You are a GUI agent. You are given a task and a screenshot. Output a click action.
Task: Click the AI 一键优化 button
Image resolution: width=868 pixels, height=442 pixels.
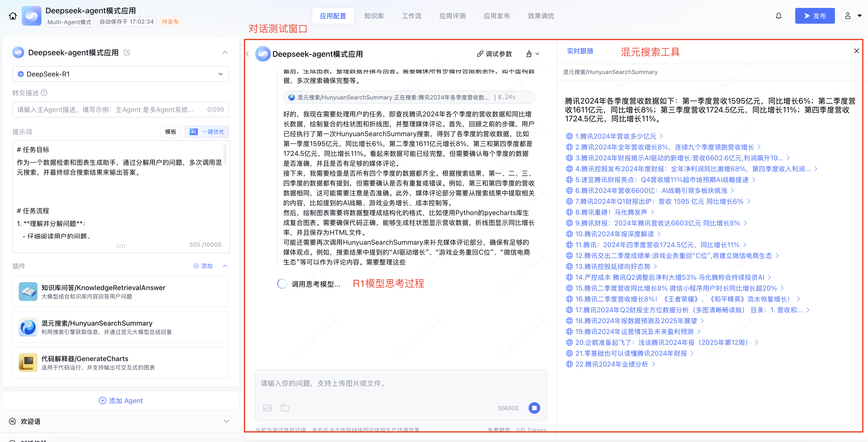(207, 131)
